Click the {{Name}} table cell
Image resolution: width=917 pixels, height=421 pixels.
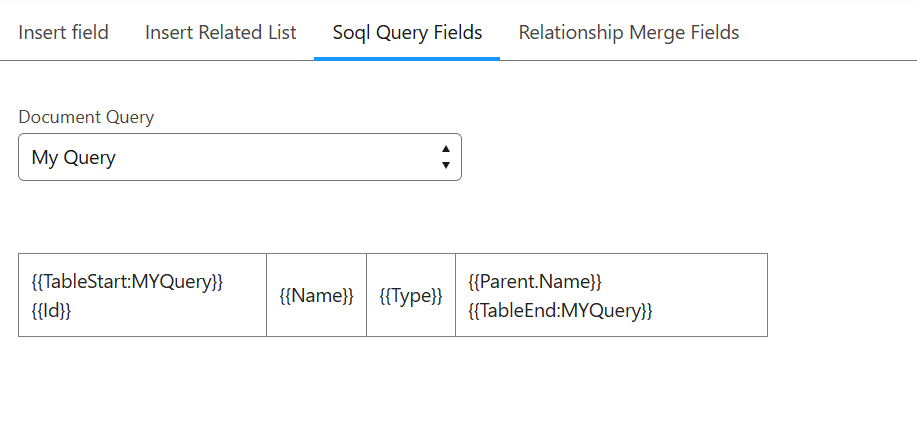click(x=316, y=296)
